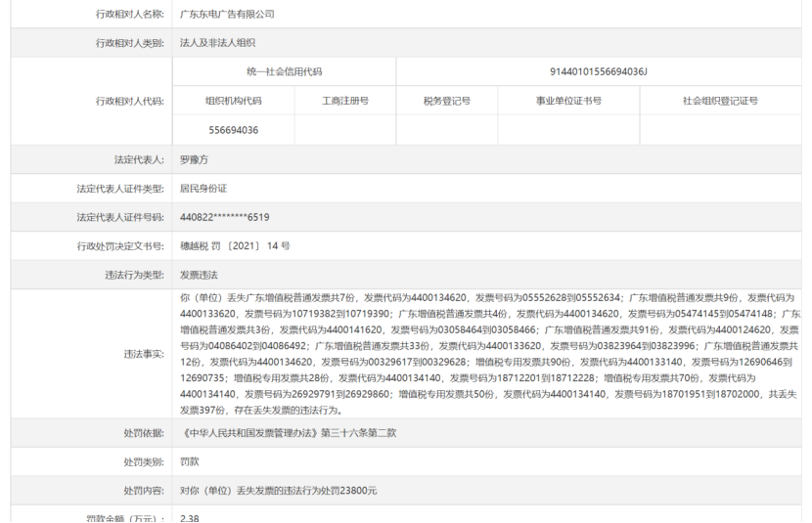Click the label 违法行为类型
Screen dimensions: 812x523
pos(134,276)
